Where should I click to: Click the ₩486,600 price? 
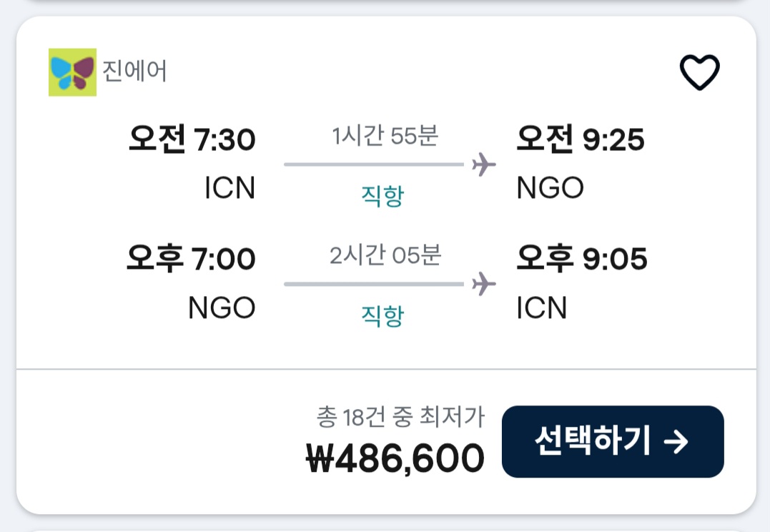click(395, 458)
